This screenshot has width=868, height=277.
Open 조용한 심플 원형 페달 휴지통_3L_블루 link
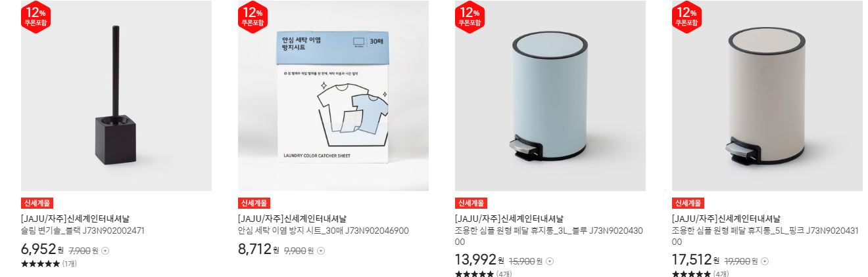(x=549, y=236)
